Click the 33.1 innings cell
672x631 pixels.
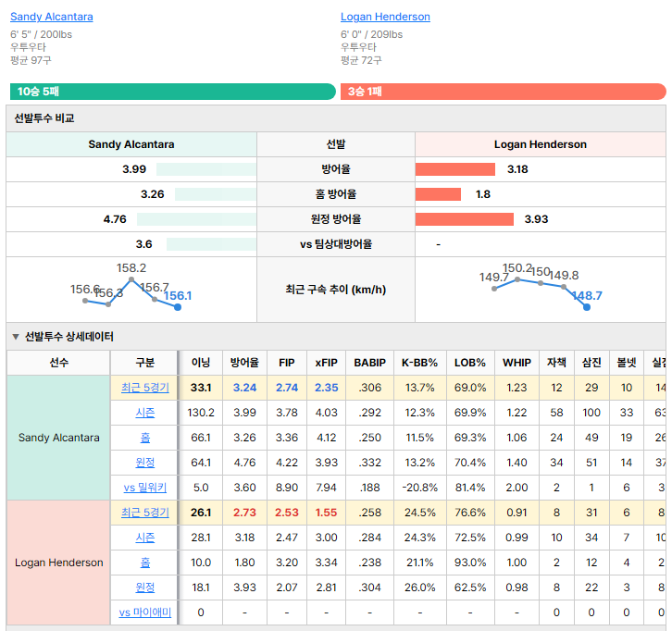coord(201,388)
